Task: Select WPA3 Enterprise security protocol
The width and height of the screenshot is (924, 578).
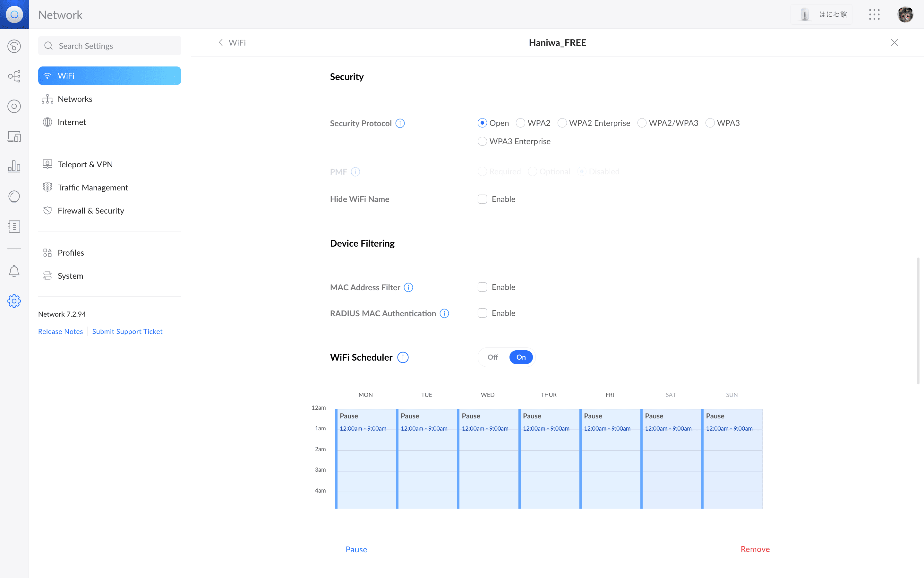Action: coord(482,141)
